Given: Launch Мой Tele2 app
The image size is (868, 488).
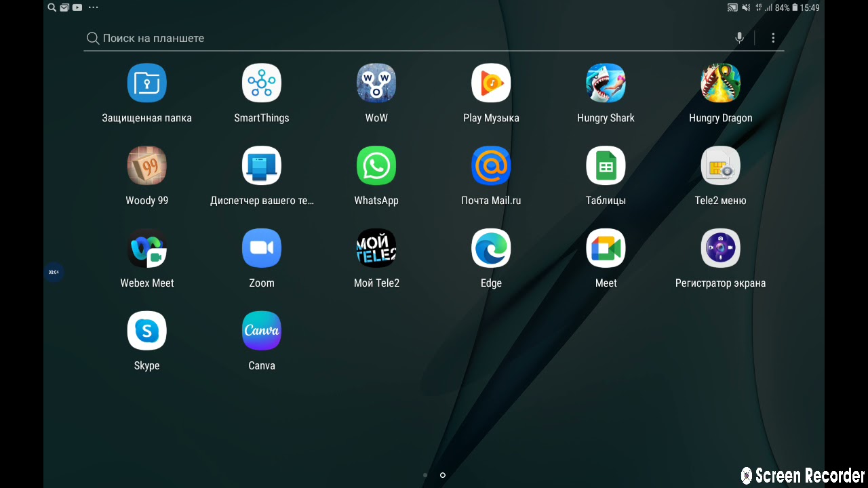Looking at the screenshot, I should tap(376, 249).
